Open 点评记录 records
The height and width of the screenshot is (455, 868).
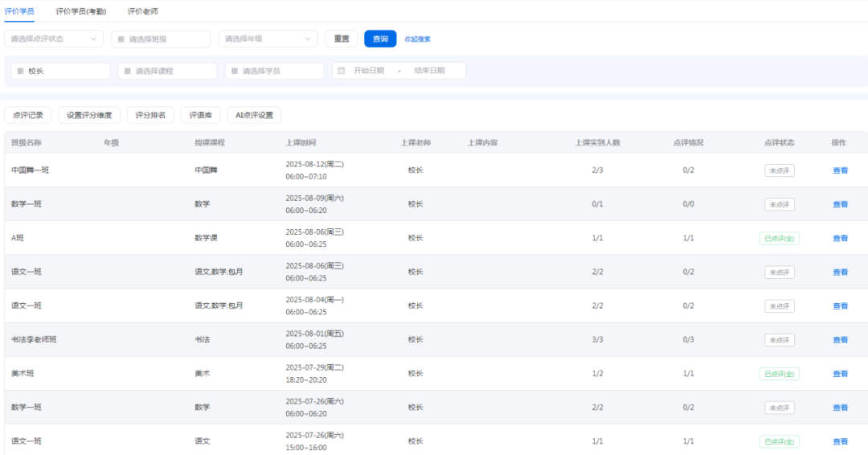pos(28,115)
